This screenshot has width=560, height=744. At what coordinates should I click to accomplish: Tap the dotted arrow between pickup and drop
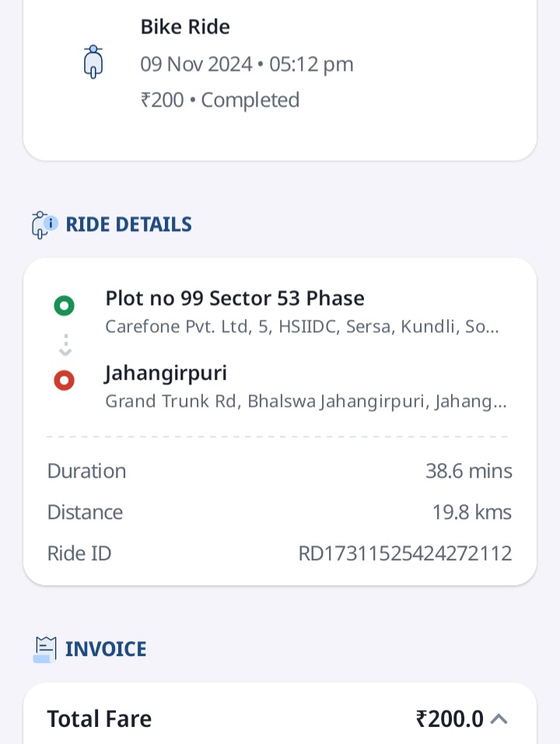65,345
